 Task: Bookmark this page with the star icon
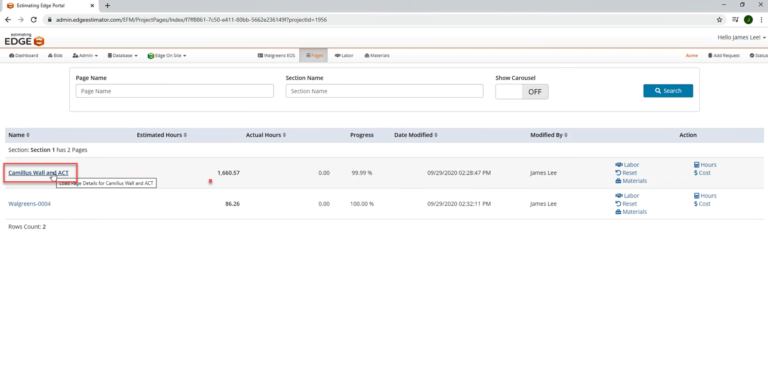(720, 20)
